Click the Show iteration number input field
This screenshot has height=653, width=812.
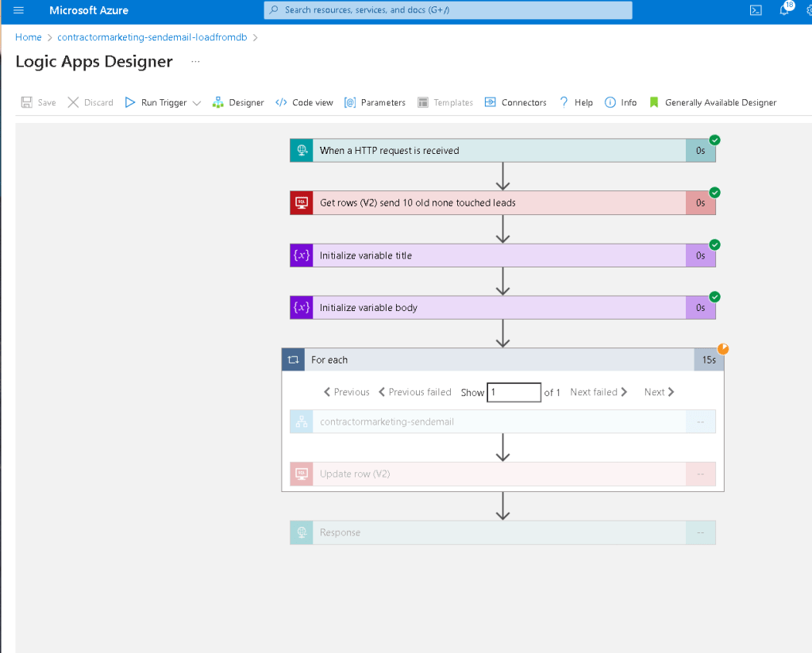tap(514, 392)
